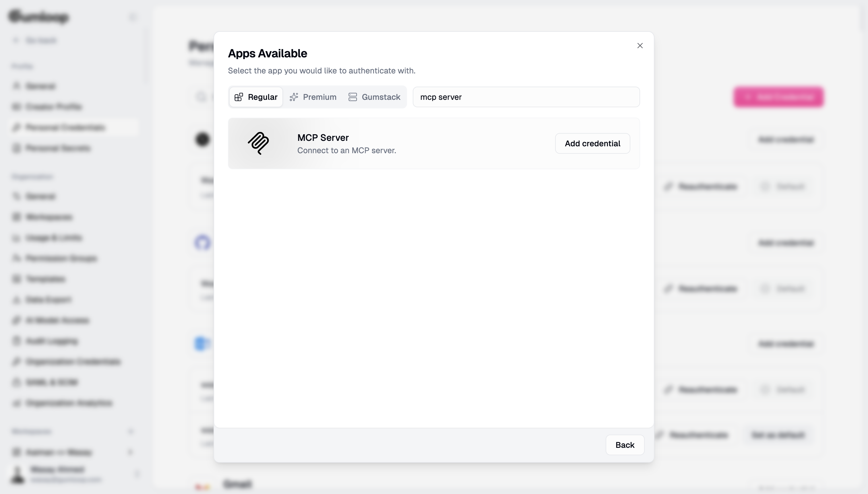Open Personal Secrets settings
The width and height of the screenshot is (868, 494).
tap(57, 148)
